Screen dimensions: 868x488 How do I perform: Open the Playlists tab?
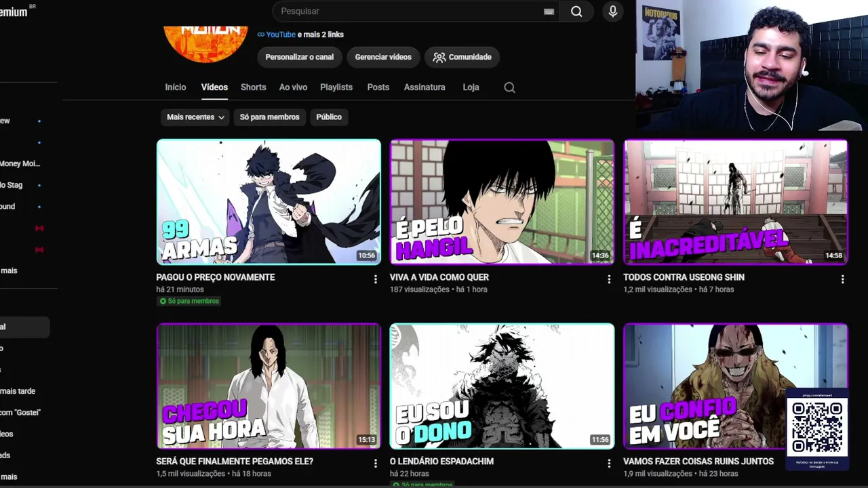coord(336,87)
